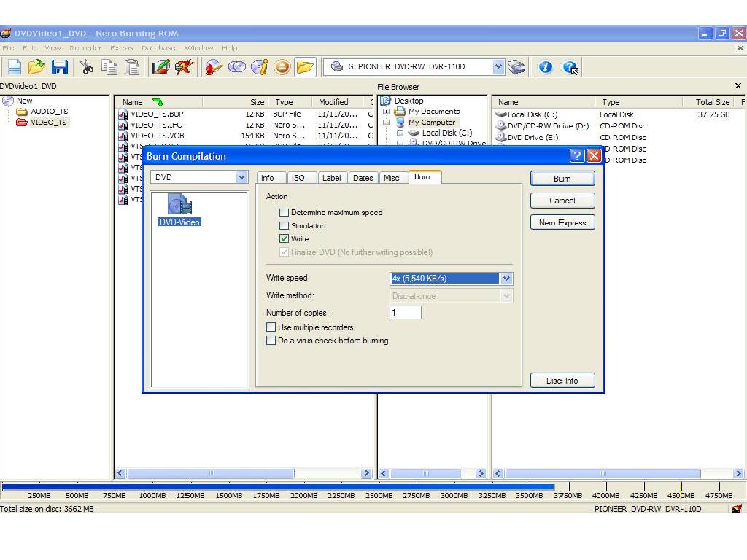Show disc info with the disc-and-i icon
747x560 pixels.
tap(260, 67)
